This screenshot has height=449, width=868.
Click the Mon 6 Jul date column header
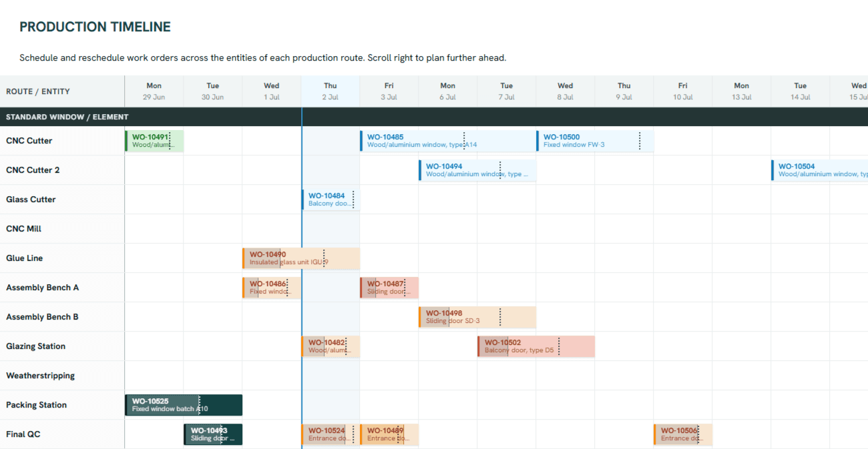click(448, 91)
